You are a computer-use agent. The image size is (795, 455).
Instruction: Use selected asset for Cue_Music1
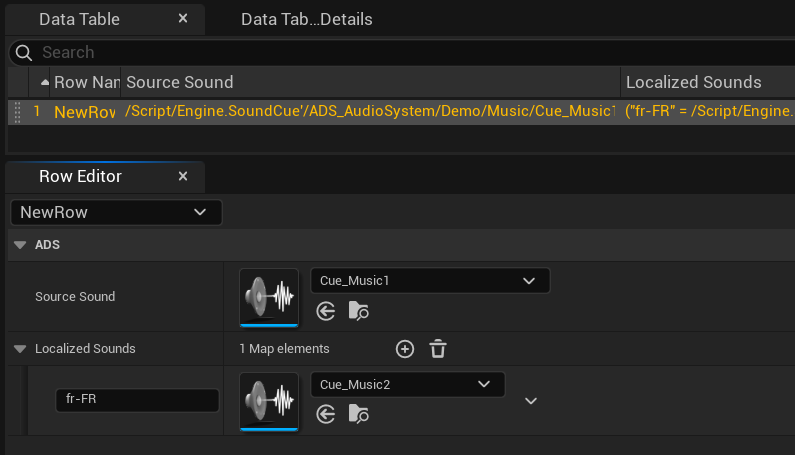pos(326,311)
